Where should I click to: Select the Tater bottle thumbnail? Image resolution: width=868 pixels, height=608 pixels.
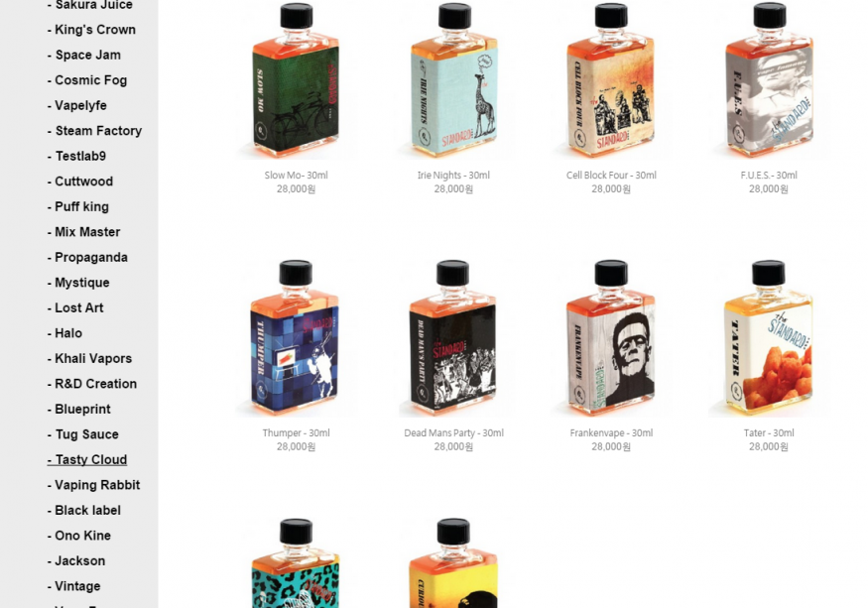(769, 338)
